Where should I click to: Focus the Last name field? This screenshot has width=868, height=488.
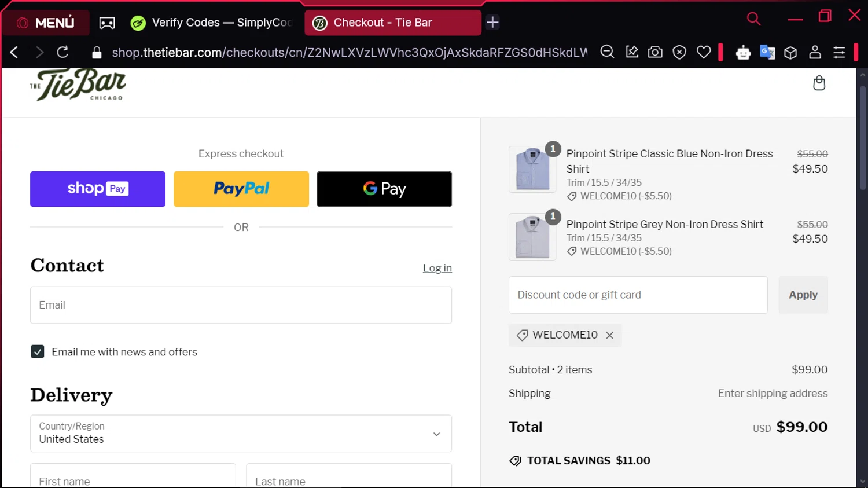pos(349,476)
